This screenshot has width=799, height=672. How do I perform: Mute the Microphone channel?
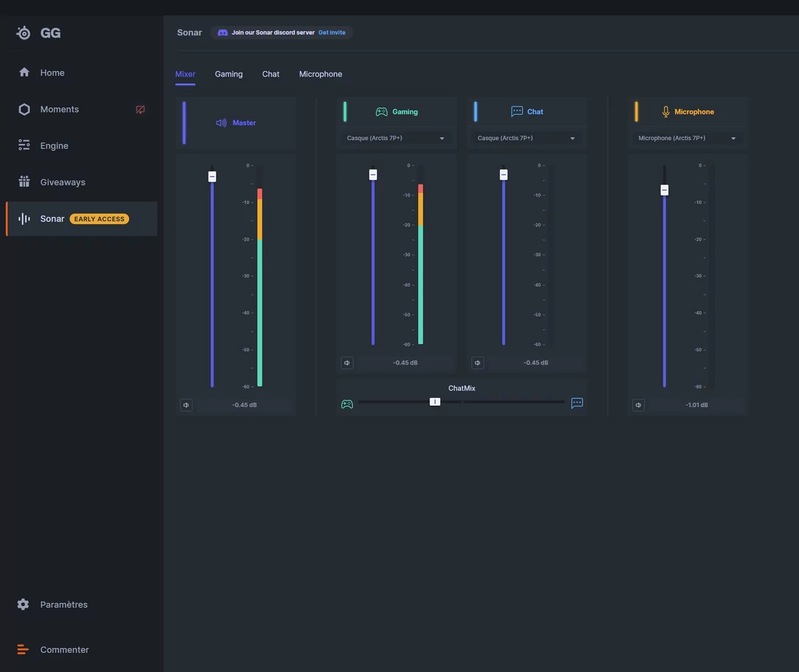tap(639, 405)
